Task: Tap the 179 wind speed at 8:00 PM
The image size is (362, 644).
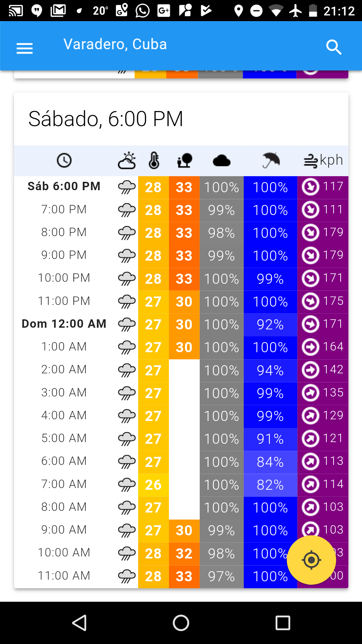Action: pos(333,232)
